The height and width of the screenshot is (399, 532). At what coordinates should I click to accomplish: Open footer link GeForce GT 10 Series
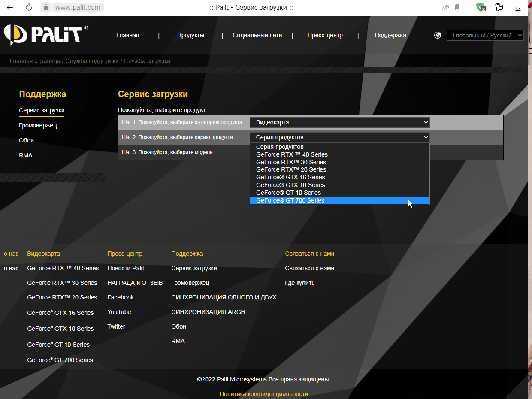point(58,345)
